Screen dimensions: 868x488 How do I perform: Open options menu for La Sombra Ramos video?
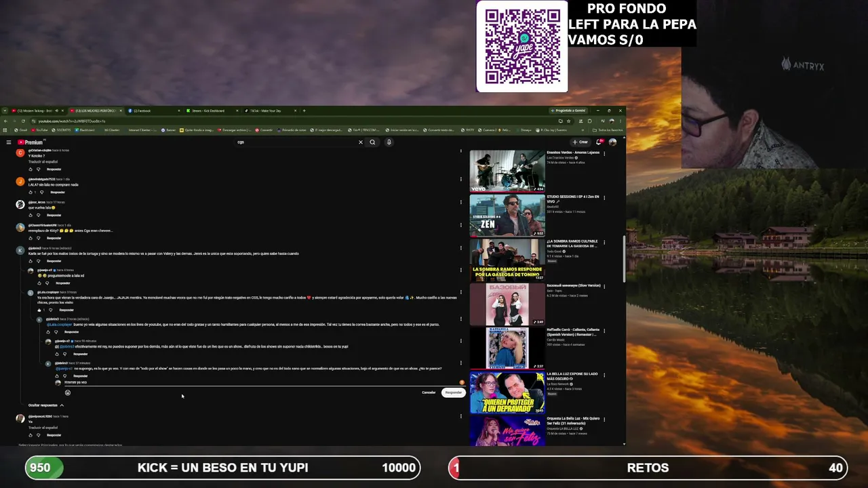click(x=604, y=242)
